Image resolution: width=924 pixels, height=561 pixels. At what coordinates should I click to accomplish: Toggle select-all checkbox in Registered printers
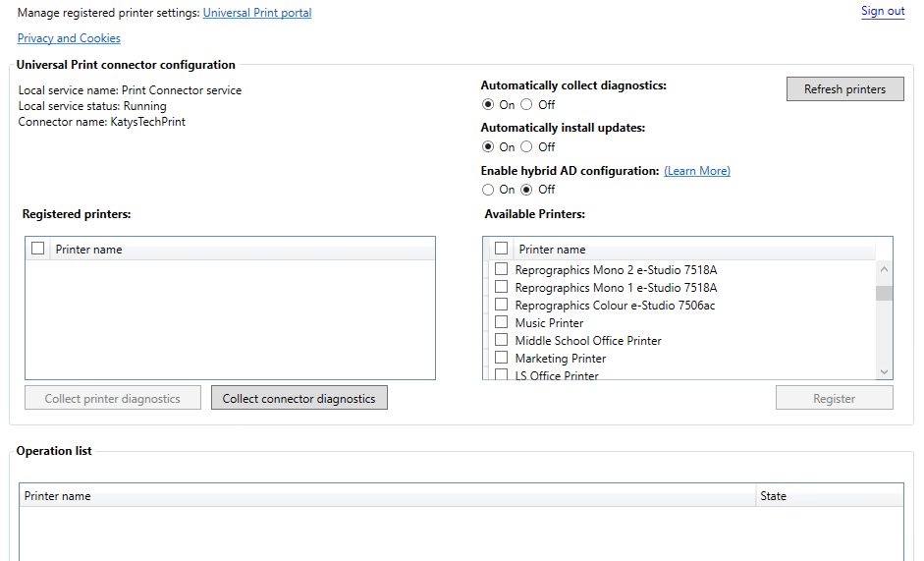[38, 249]
